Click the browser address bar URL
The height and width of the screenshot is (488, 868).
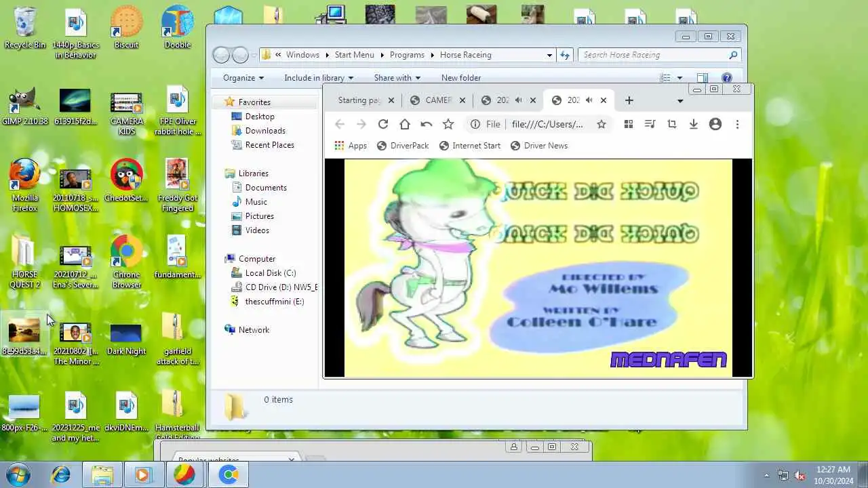click(x=547, y=124)
